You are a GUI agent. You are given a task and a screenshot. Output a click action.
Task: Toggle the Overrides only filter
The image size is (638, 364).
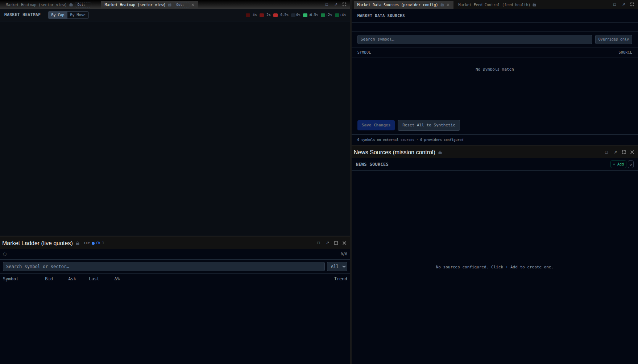(613, 39)
